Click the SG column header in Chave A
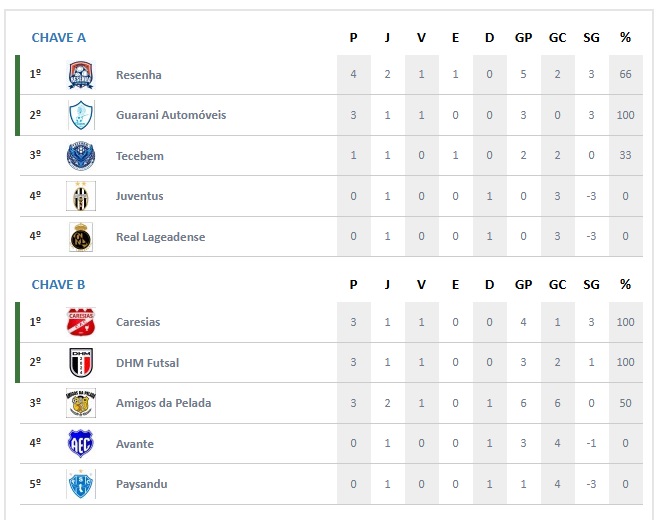Image resolution: width=662 pixels, height=520 pixels. (591, 38)
